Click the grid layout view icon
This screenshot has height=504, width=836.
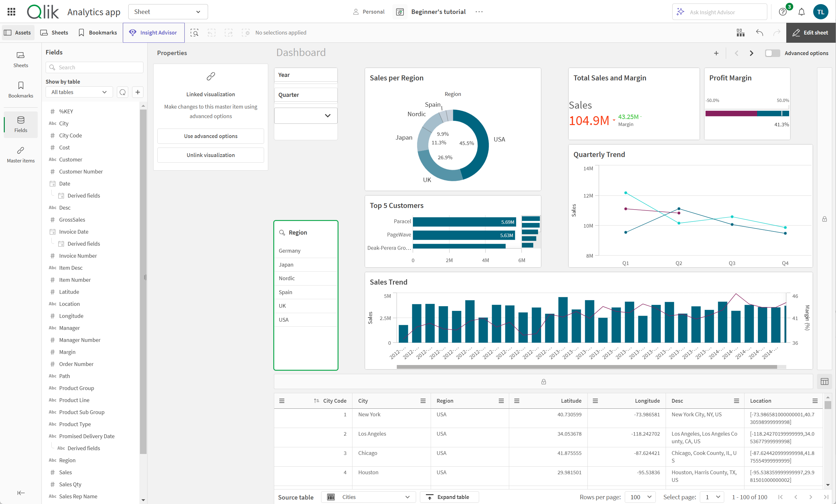click(x=740, y=33)
